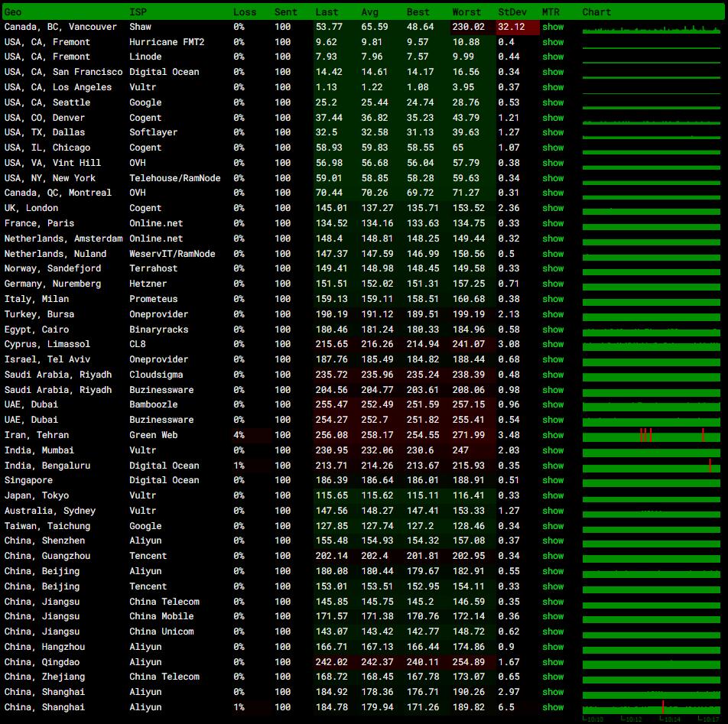The image size is (728, 724).
Task: Open MTR 'show' link for Hurricane FMT2
Action: click(553, 42)
